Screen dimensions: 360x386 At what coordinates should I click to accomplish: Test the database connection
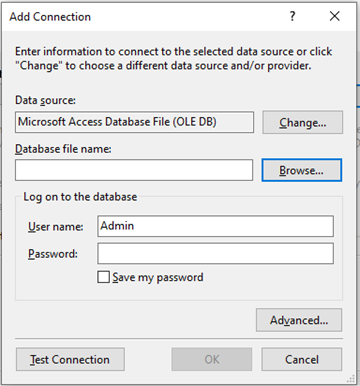tap(70, 359)
